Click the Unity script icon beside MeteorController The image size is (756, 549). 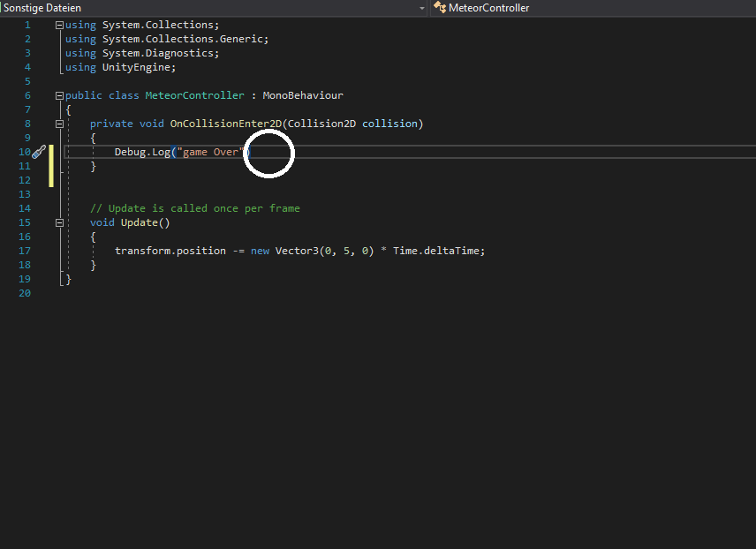coord(438,7)
